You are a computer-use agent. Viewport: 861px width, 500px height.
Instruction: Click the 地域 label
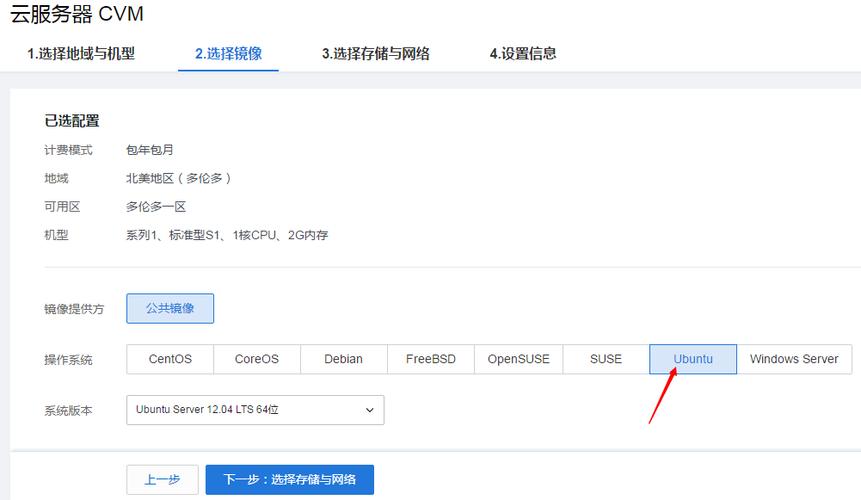(56, 178)
